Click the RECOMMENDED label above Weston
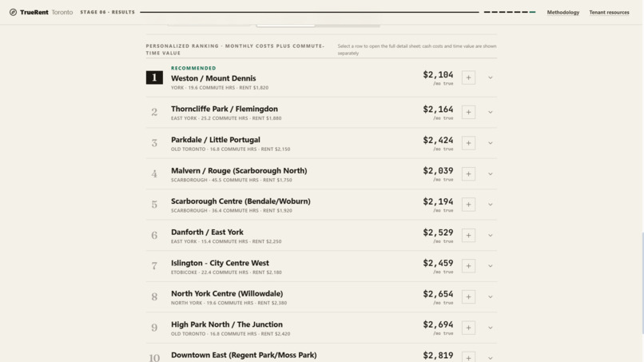The height and width of the screenshot is (362, 644). [193, 68]
